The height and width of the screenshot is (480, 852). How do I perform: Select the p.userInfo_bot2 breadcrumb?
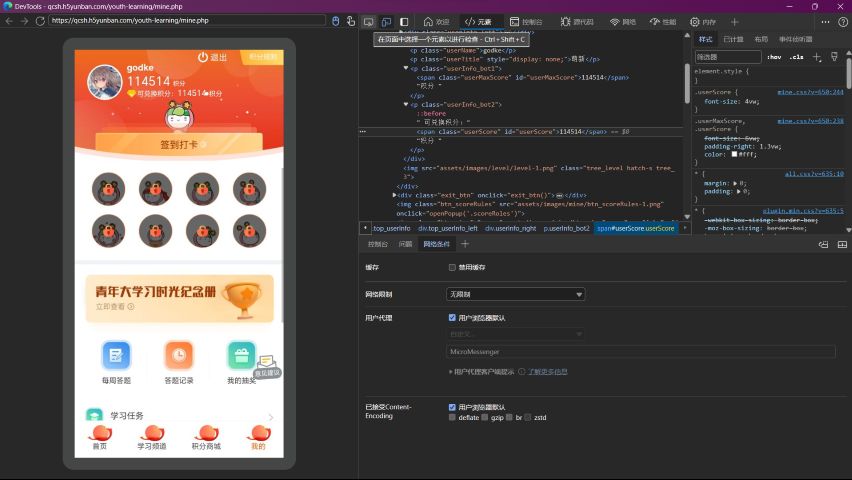[566, 228]
